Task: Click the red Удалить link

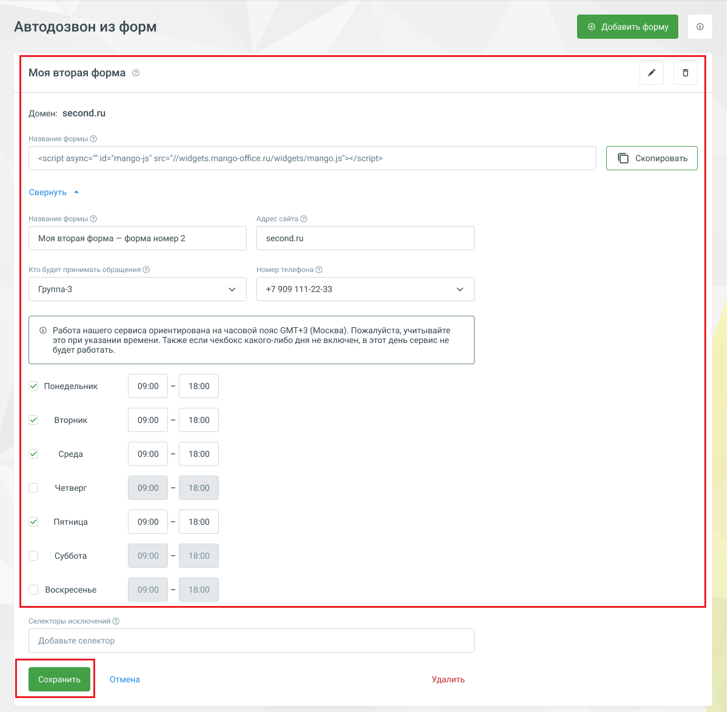Action: tap(448, 679)
